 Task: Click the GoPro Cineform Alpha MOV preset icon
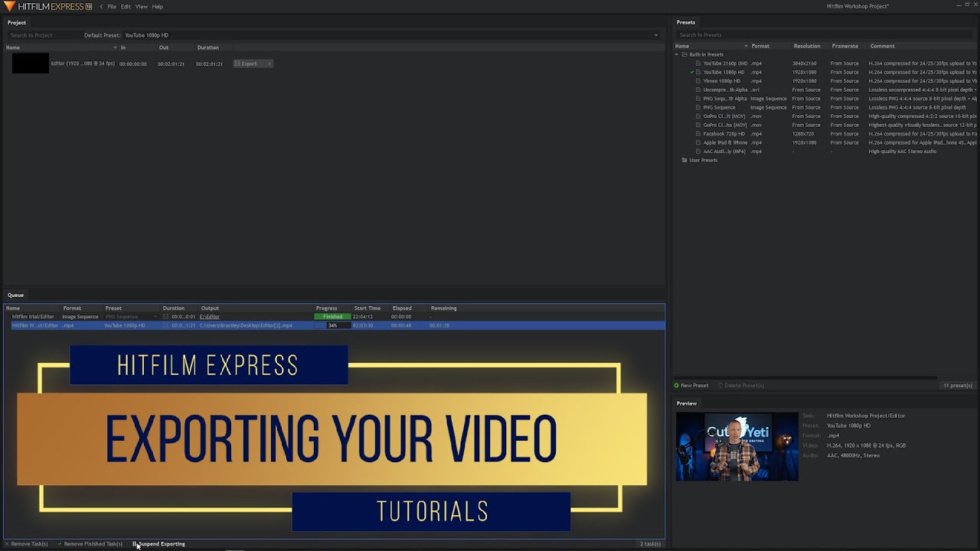(x=698, y=125)
